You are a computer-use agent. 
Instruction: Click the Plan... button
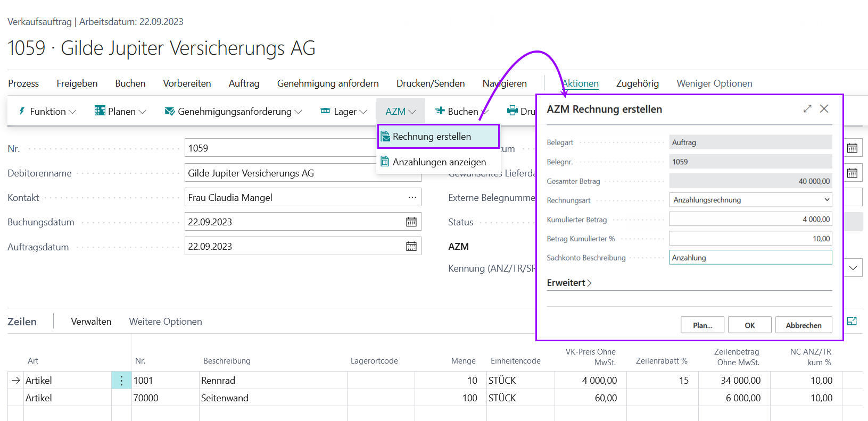click(x=702, y=325)
